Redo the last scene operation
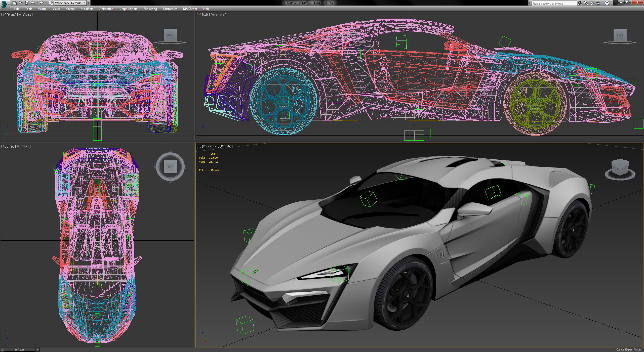The width and height of the screenshot is (644, 352). click(41, 3)
